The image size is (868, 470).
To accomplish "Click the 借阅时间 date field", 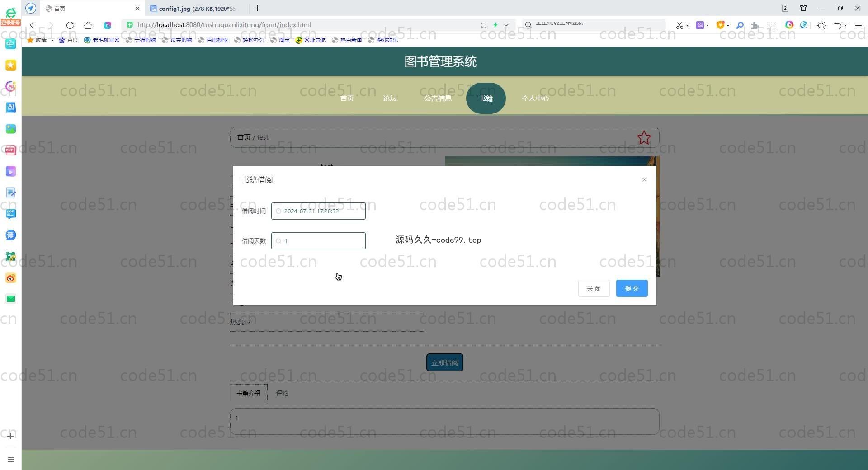I will point(318,211).
